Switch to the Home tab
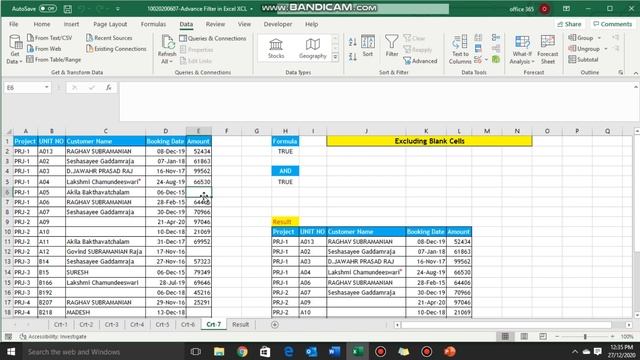This screenshot has width=640, height=360. 42,24
